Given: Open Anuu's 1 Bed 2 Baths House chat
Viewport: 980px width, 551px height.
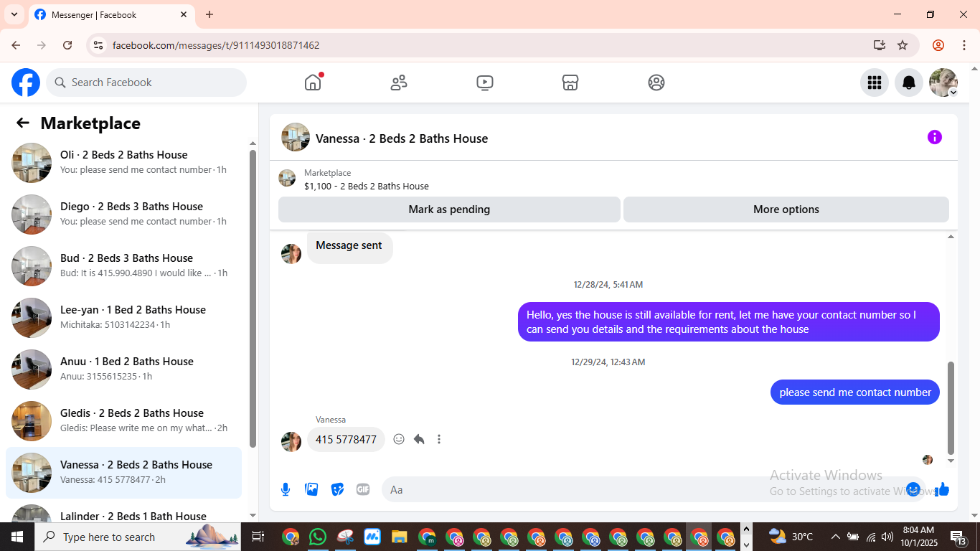Looking at the screenshot, I should (124, 369).
